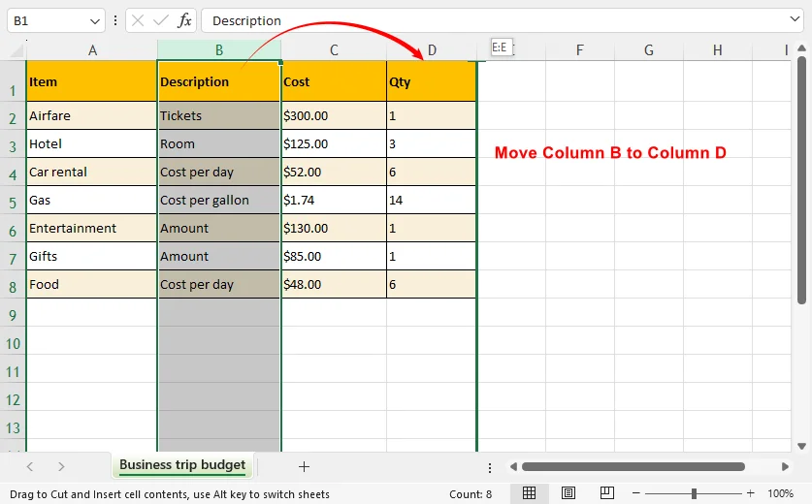Select row 5 header
Image resolution: width=812 pixels, height=504 pixels.
point(13,200)
